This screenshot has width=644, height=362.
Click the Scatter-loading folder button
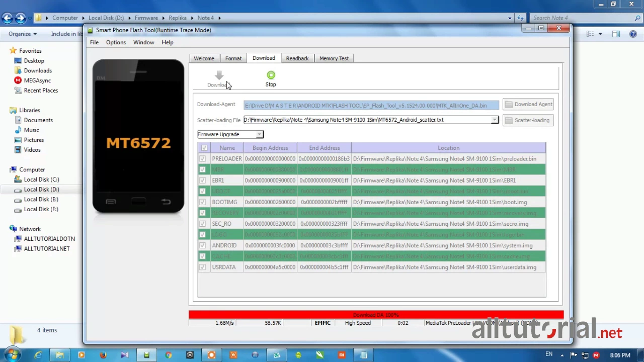click(528, 121)
